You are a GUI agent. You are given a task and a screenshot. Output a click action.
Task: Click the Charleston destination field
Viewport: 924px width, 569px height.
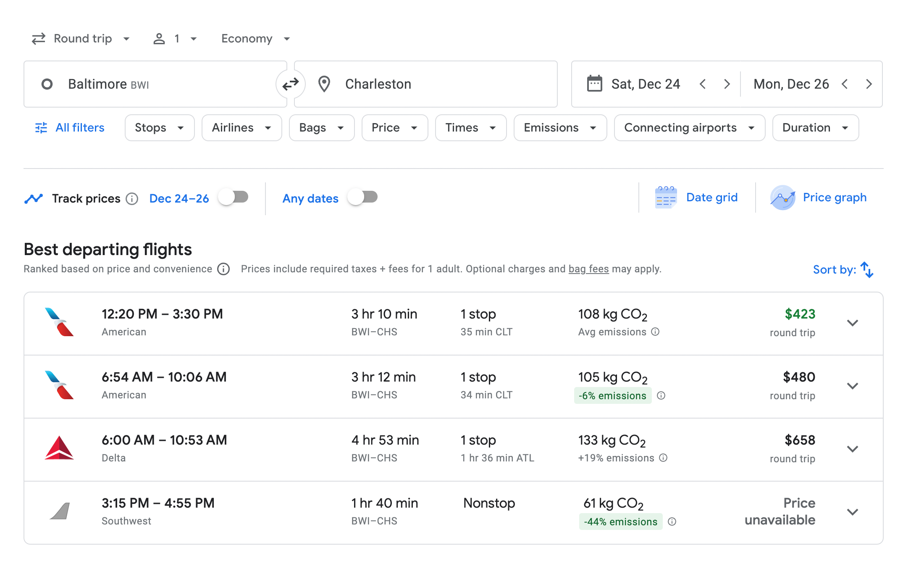(x=425, y=84)
